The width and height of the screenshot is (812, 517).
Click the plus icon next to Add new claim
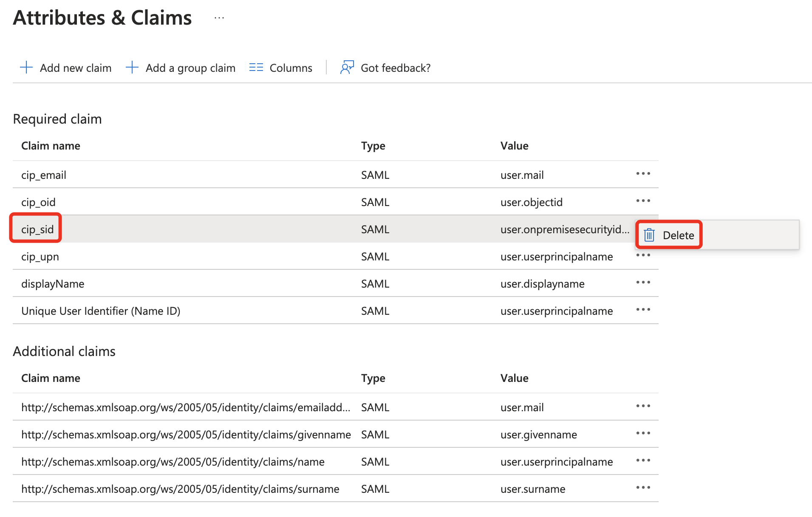[x=26, y=68]
